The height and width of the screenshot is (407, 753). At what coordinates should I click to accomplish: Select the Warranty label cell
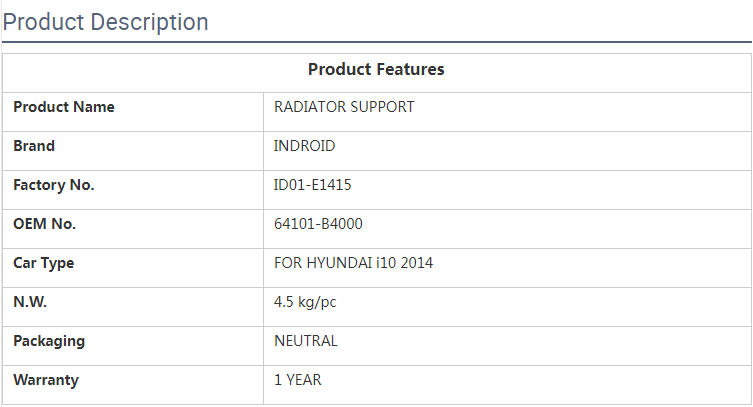click(x=46, y=380)
